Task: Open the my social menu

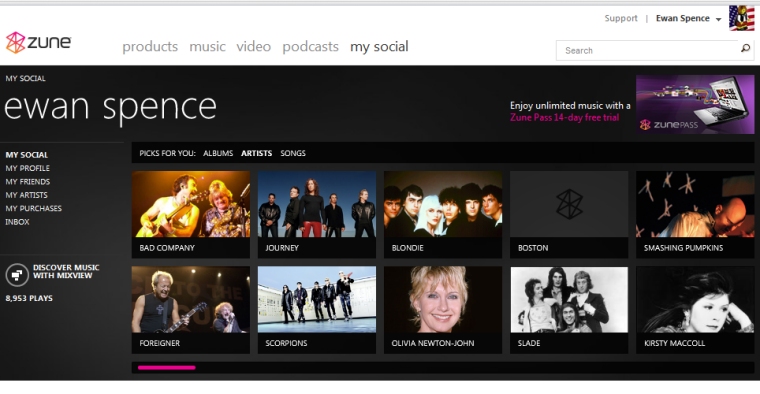Action: (x=379, y=47)
